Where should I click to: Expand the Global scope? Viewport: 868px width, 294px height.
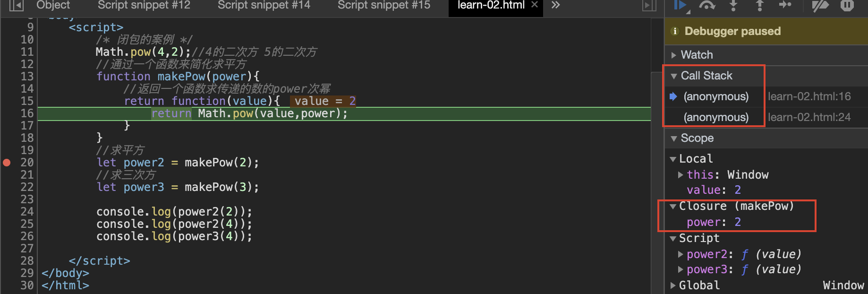click(673, 285)
